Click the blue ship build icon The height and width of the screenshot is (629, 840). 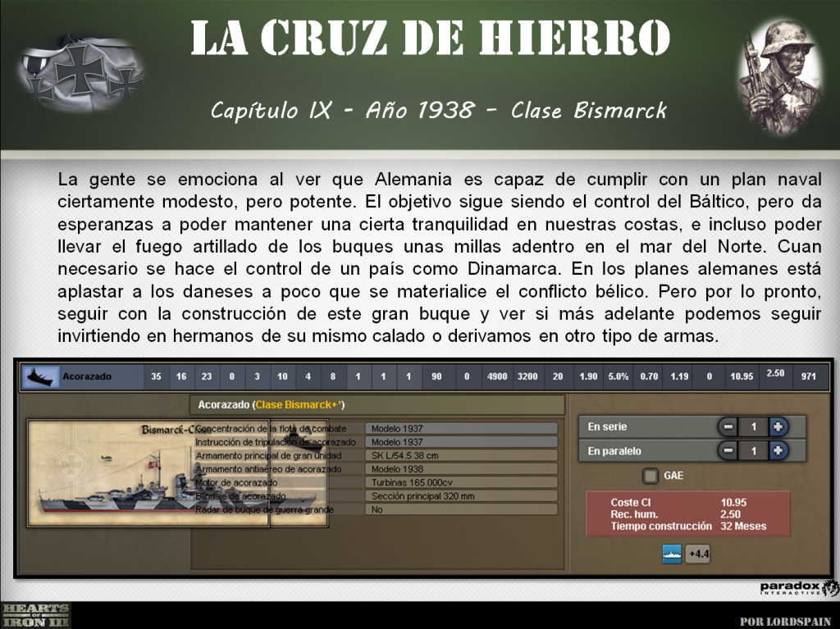[672, 554]
